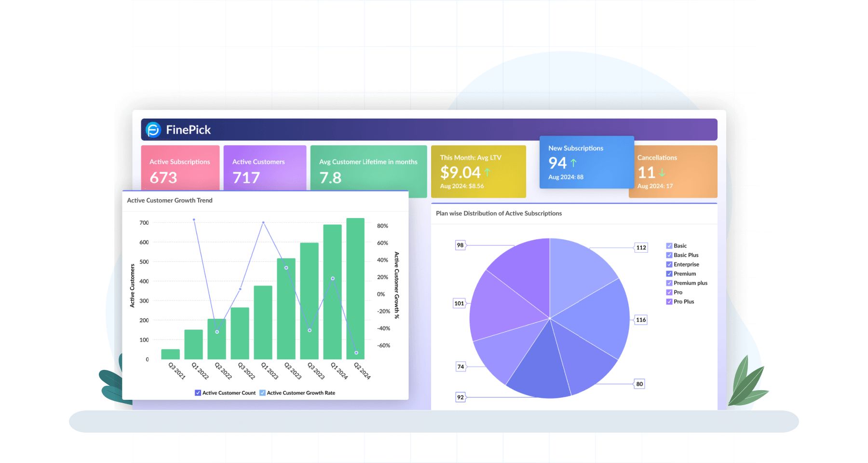Open the Active Customers 717 card
The width and height of the screenshot is (868, 463).
pos(265,168)
